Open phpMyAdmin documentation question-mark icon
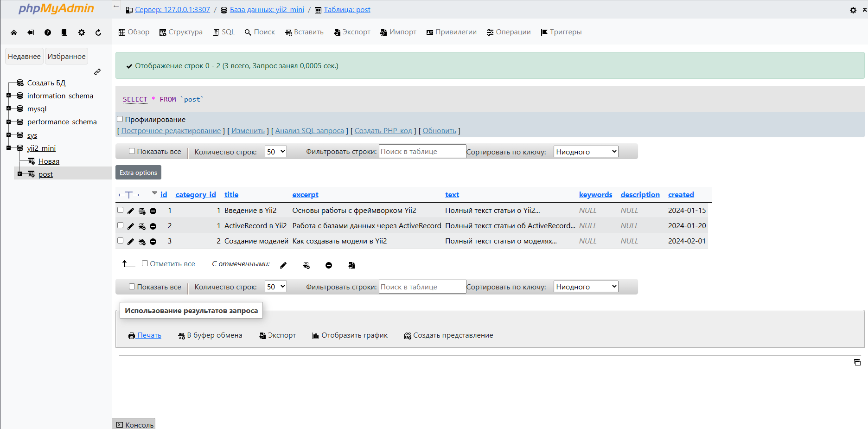868x429 pixels. click(x=48, y=32)
